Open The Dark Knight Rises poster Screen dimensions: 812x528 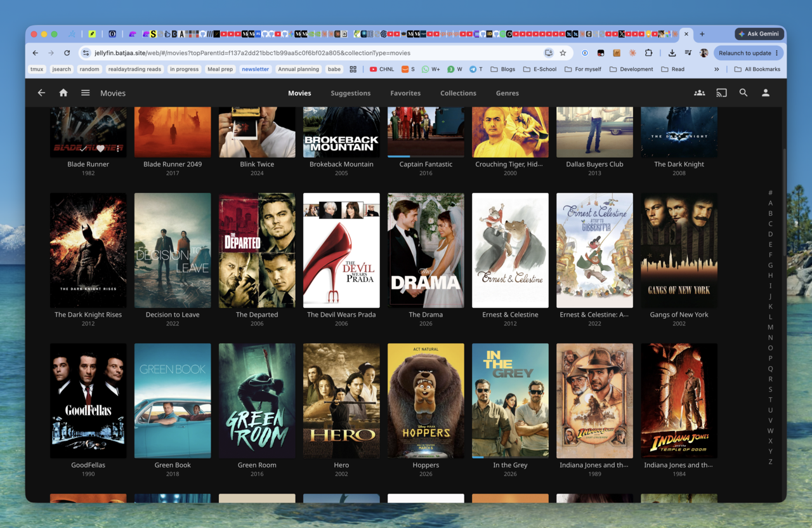(x=88, y=251)
